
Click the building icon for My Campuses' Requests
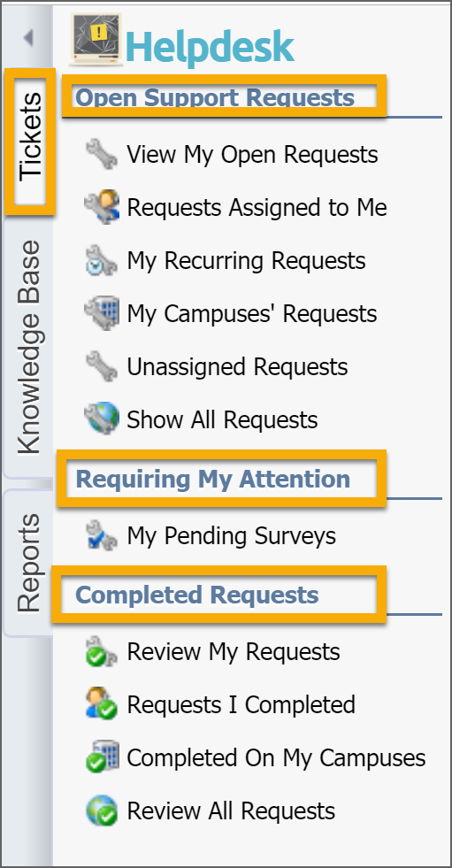(x=101, y=313)
